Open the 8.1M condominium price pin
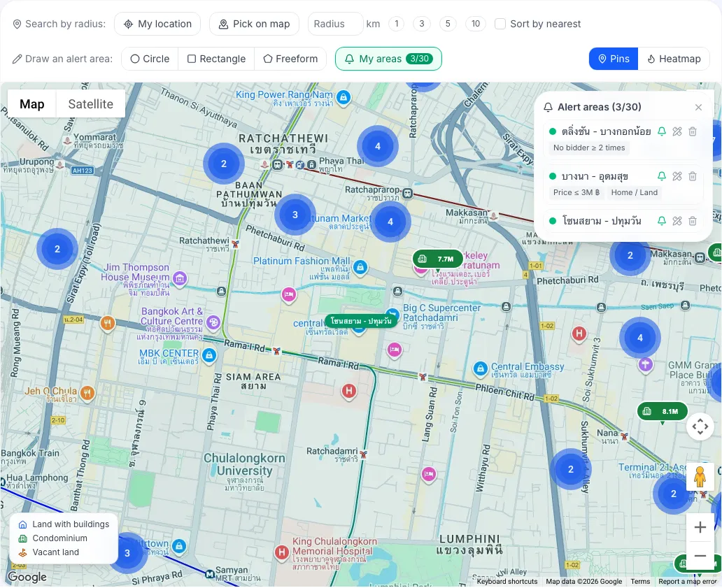722x588 pixels. point(662,411)
